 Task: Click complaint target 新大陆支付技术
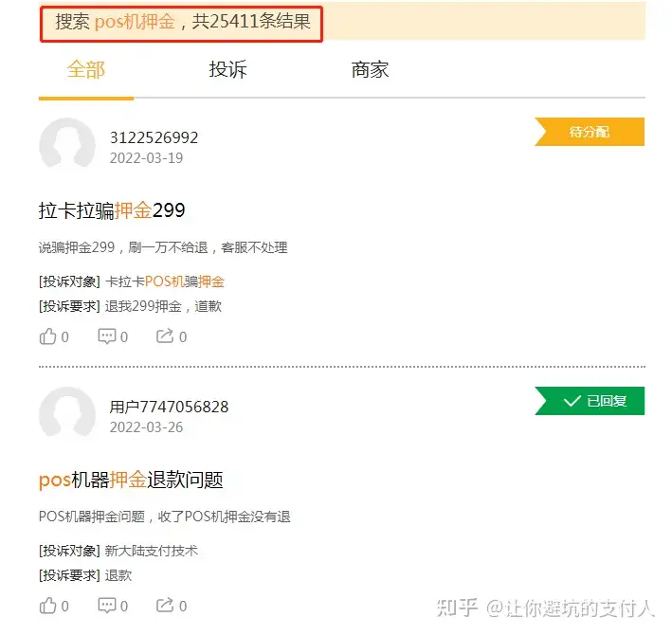point(152,551)
